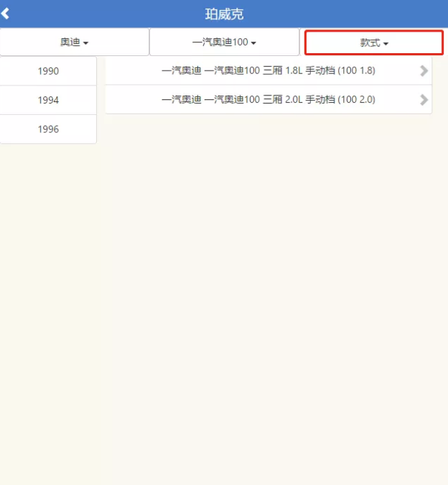Click the 珀威克 header title
The height and width of the screenshot is (485, 448).
[224, 14]
